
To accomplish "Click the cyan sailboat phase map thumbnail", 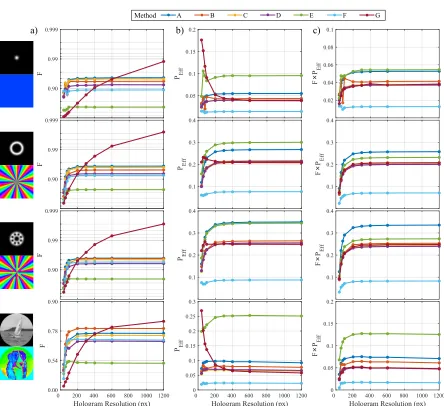I will coord(17,363).
